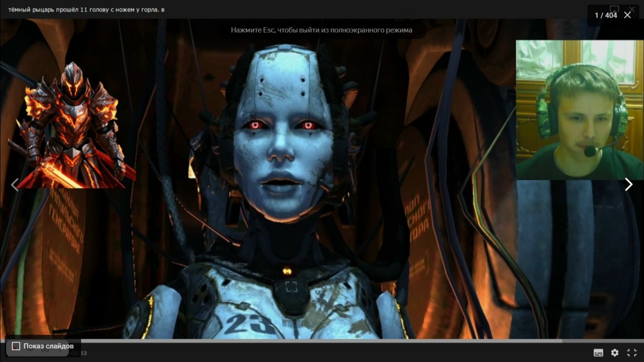Click the "1 / 404" image counter

coord(606,15)
